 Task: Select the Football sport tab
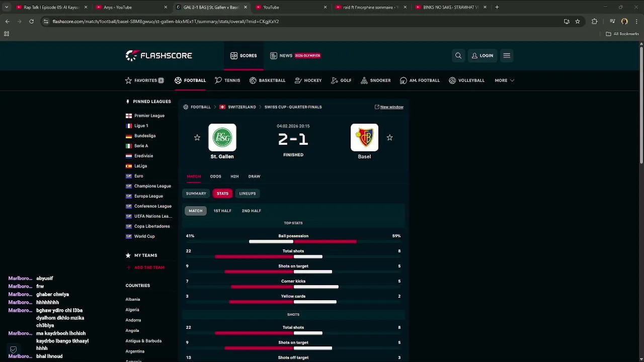pos(190,80)
